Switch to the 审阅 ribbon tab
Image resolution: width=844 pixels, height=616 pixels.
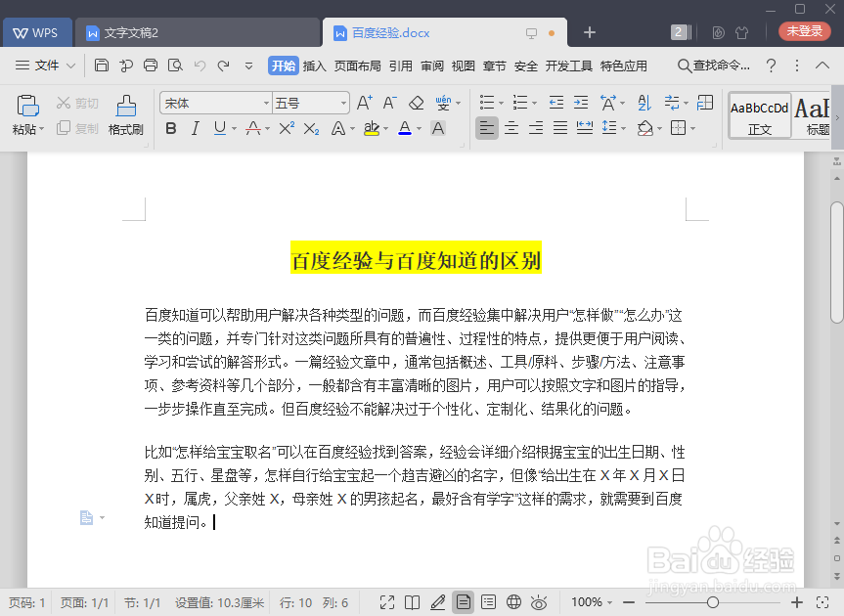[431, 66]
